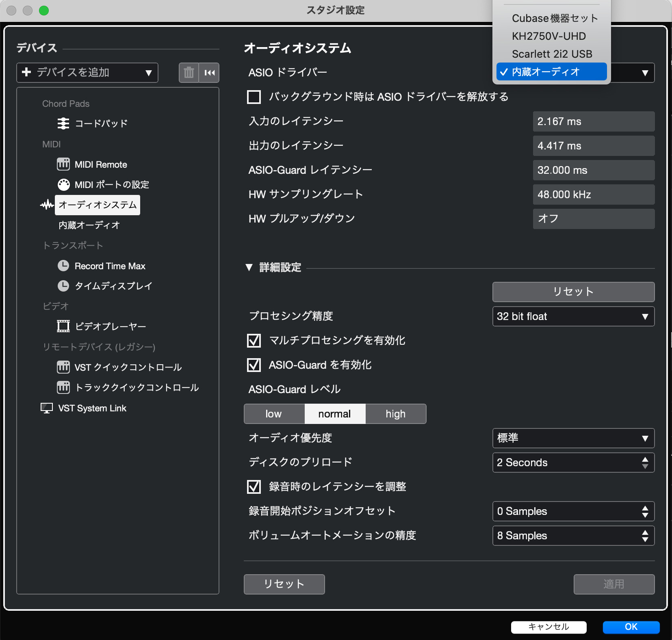Set ASIO-Guard level to high
The image size is (672, 640).
pos(395,414)
